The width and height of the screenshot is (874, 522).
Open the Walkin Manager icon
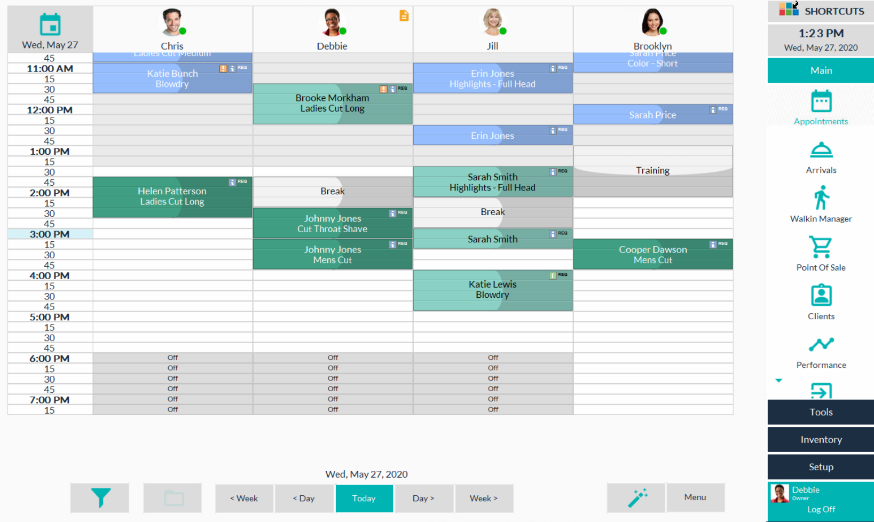pos(821,198)
